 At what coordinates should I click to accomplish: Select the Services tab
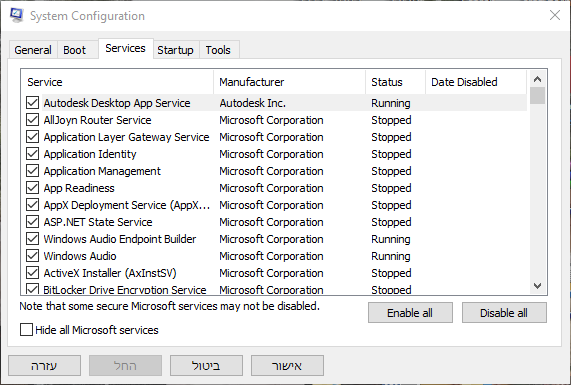click(x=125, y=48)
